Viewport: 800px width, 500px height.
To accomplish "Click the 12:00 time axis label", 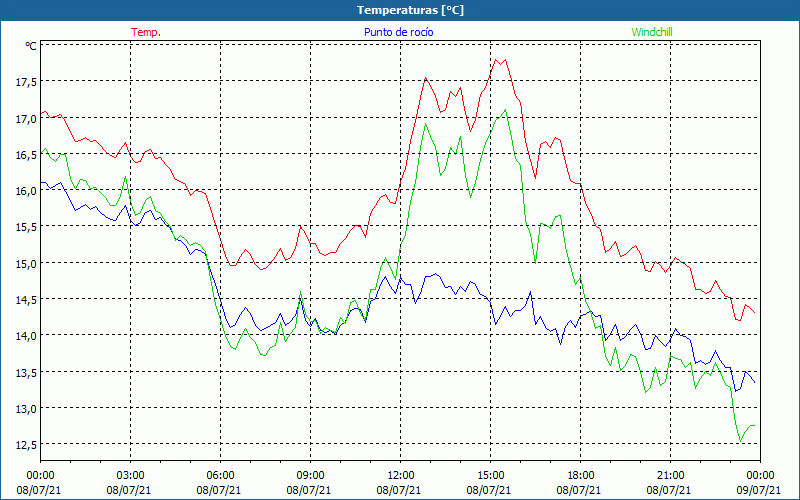I will coord(401,475).
